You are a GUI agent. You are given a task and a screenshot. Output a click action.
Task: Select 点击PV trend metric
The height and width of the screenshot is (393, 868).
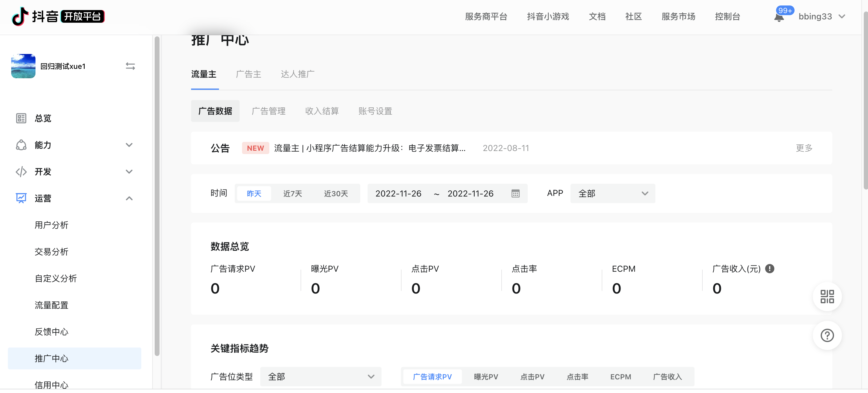pos(532,377)
